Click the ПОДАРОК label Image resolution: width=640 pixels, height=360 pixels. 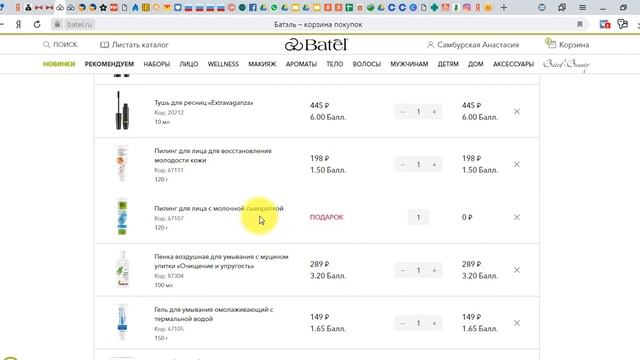tap(327, 217)
